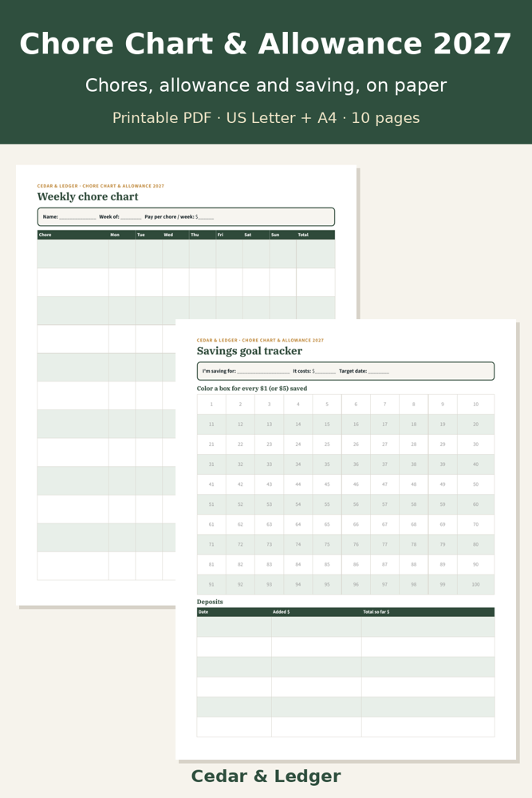
Task: Click savings box numbered 50
Action: tap(475, 484)
